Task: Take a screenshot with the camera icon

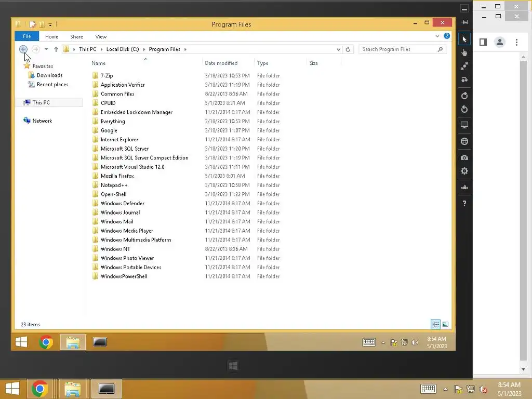Action: [x=464, y=157]
